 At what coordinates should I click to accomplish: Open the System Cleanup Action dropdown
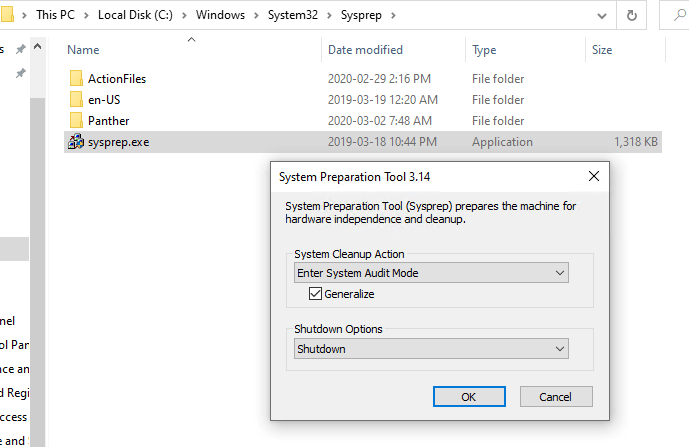(431, 273)
